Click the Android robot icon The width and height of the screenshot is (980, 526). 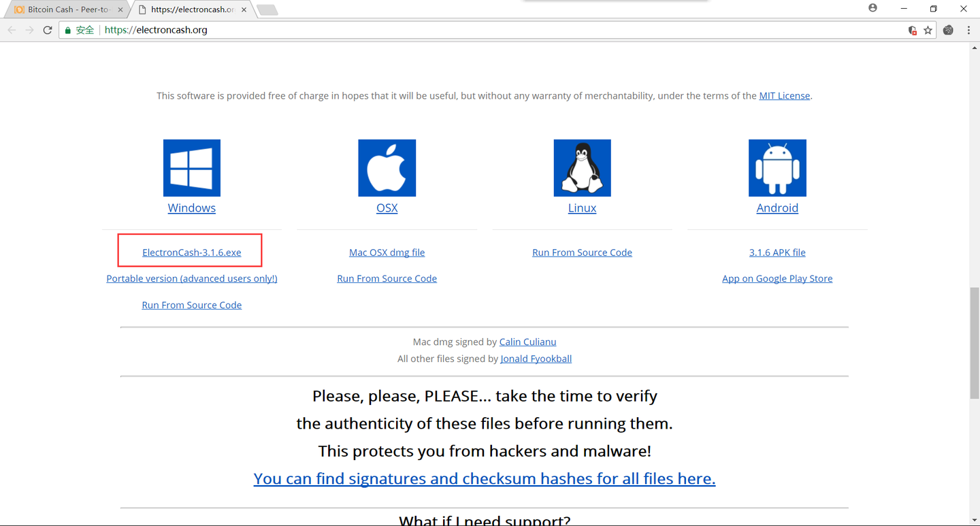click(777, 168)
